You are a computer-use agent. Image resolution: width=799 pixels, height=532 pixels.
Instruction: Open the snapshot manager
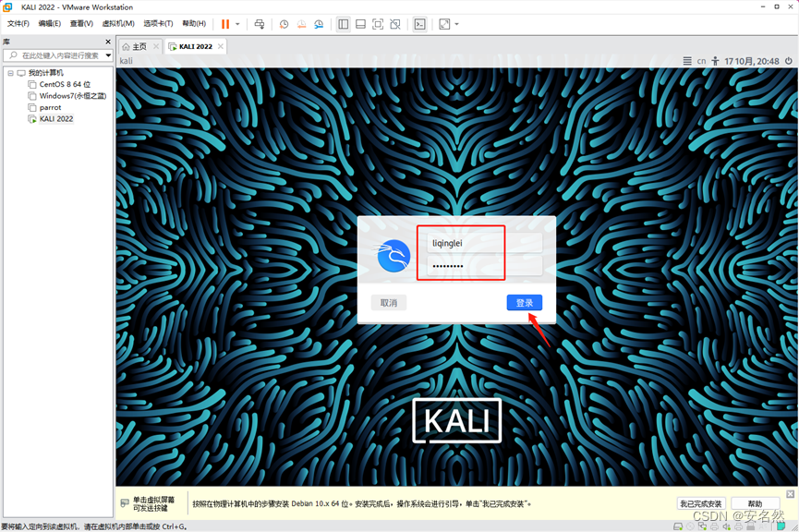319,24
